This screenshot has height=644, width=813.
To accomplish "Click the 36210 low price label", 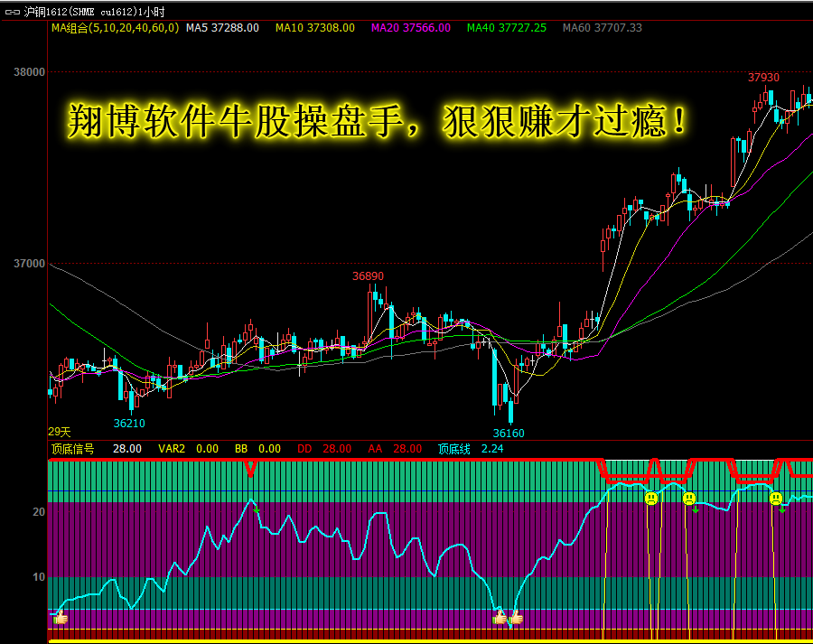I will click(x=129, y=424).
